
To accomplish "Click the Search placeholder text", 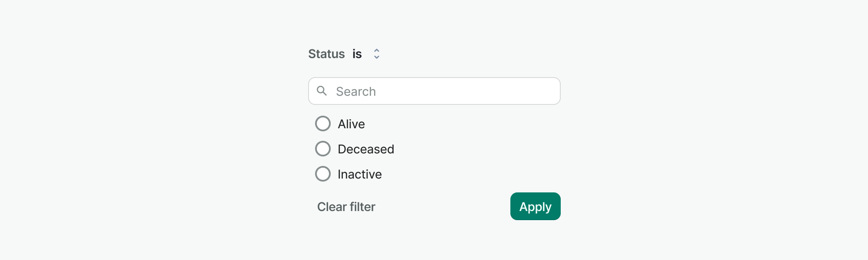I will click(x=356, y=91).
